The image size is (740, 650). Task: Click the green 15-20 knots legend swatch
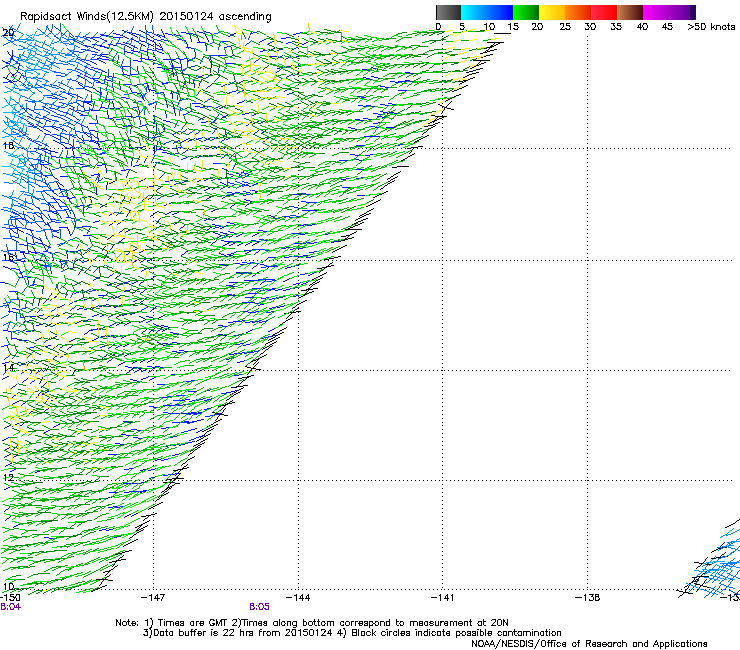point(526,12)
